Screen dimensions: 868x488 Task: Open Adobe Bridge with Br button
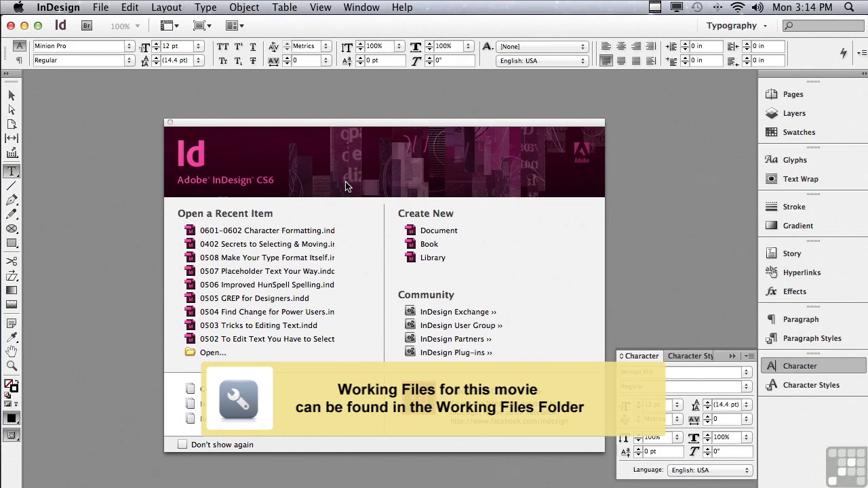pyautogui.click(x=86, y=26)
